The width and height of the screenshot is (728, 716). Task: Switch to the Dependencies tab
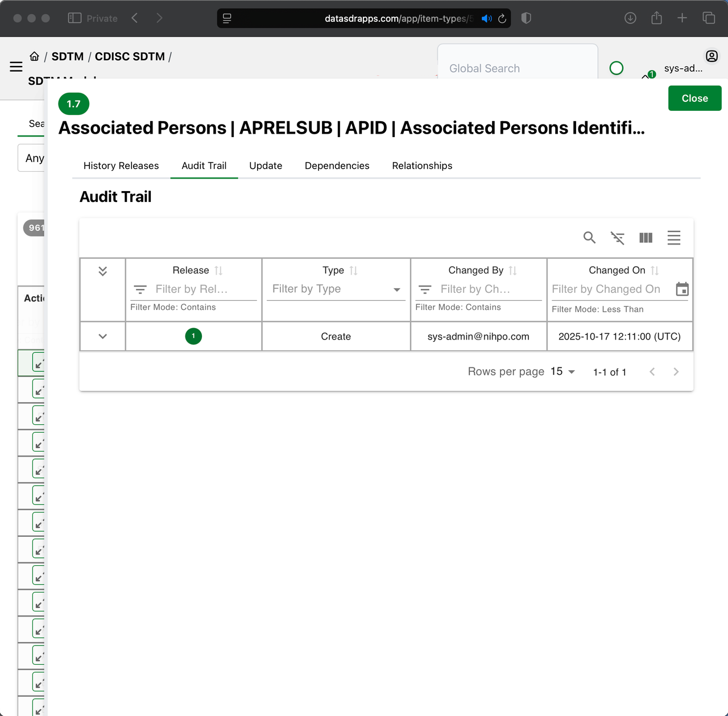pos(337,165)
